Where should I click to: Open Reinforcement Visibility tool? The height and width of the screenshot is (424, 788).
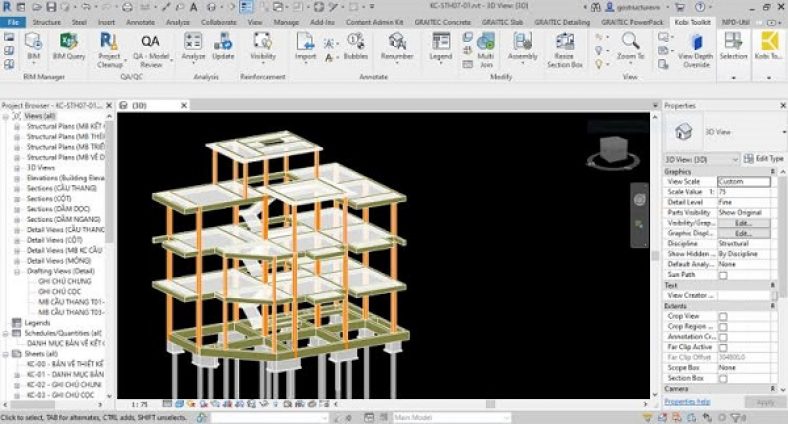(x=263, y=46)
